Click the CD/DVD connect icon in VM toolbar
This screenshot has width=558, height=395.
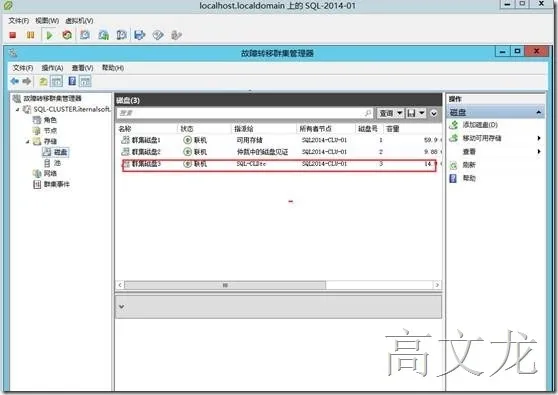click(x=158, y=35)
